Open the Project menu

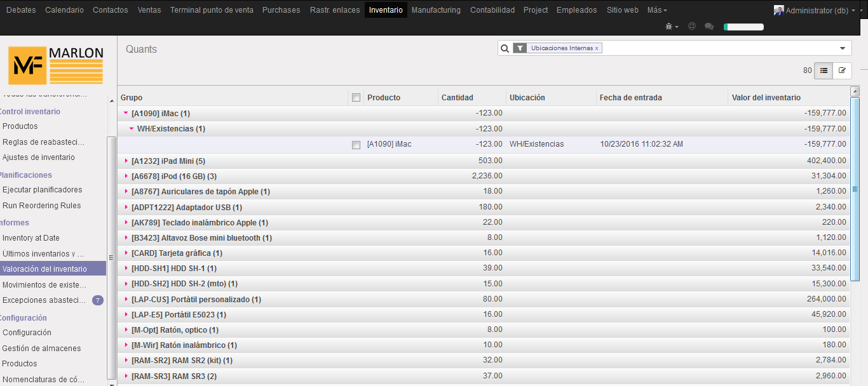[x=536, y=10]
